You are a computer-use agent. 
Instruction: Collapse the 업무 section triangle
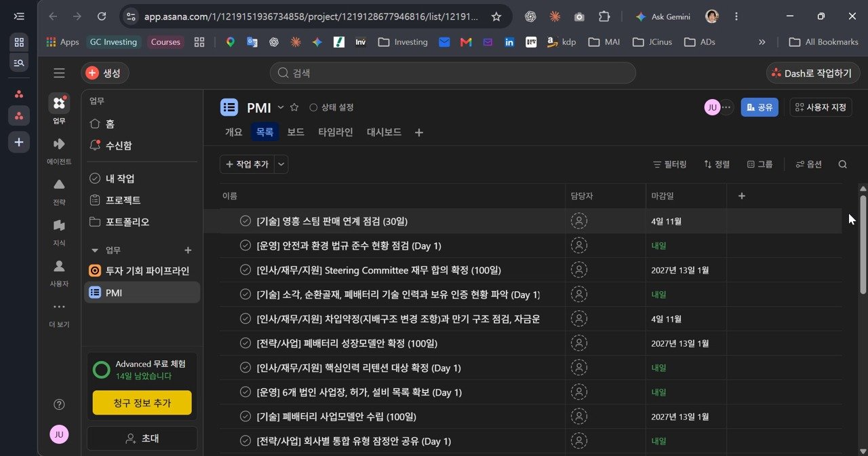[x=95, y=250]
